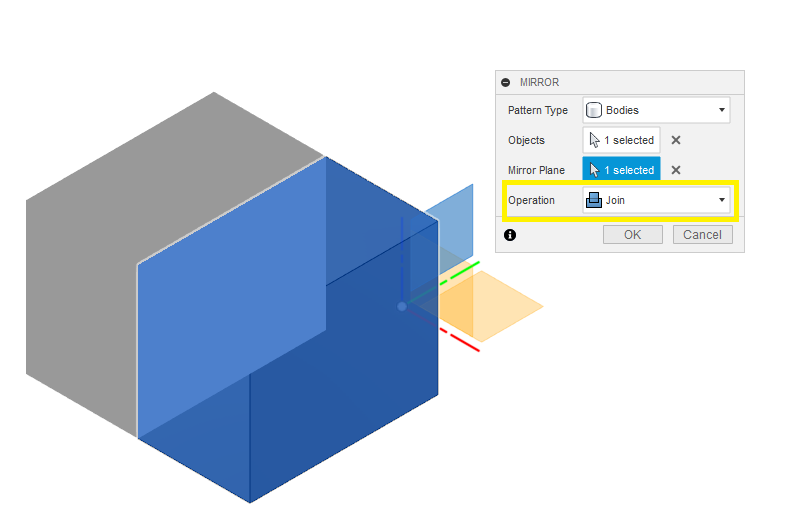Open the Operation dropdown showing Join

(656, 200)
